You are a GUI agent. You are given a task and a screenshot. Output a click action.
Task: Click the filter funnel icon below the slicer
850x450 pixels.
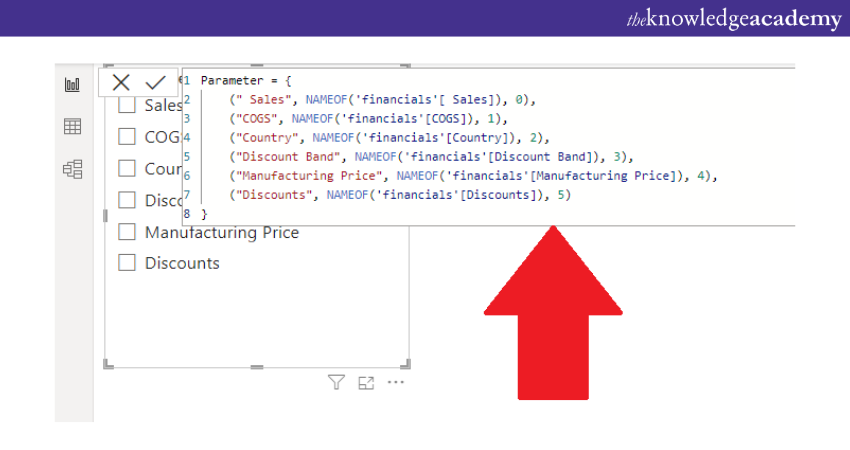(337, 382)
